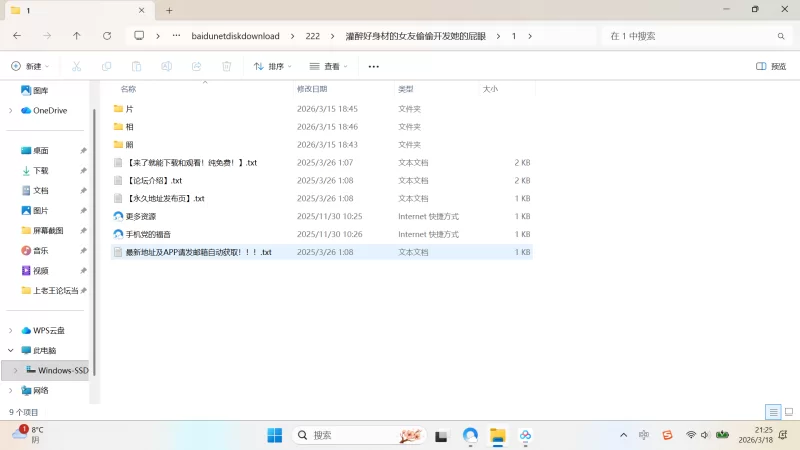Viewport: 800px width, 450px height.
Task: Click the Refresh button beside the address bar
Action: tap(107, 35)
